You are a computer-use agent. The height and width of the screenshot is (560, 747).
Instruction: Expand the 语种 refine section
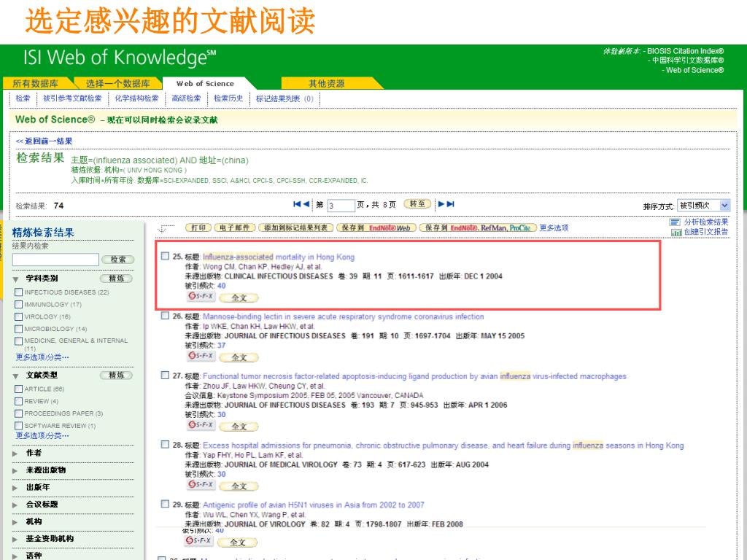click(x=15, y=556)
